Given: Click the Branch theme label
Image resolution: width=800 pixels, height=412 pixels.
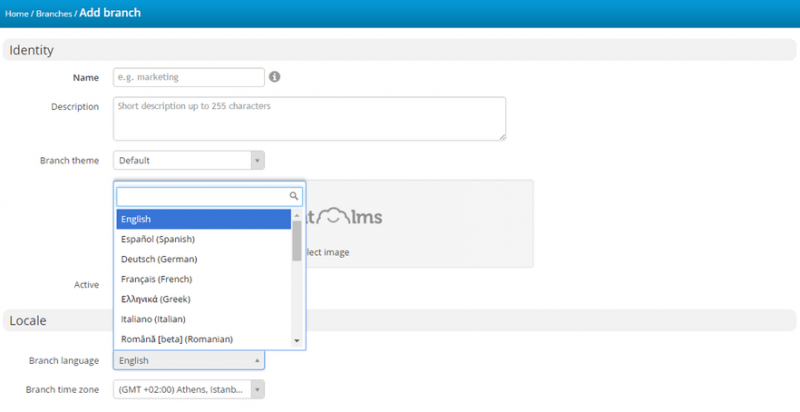Looking at the screenshot, I should (x=69, y=161).
